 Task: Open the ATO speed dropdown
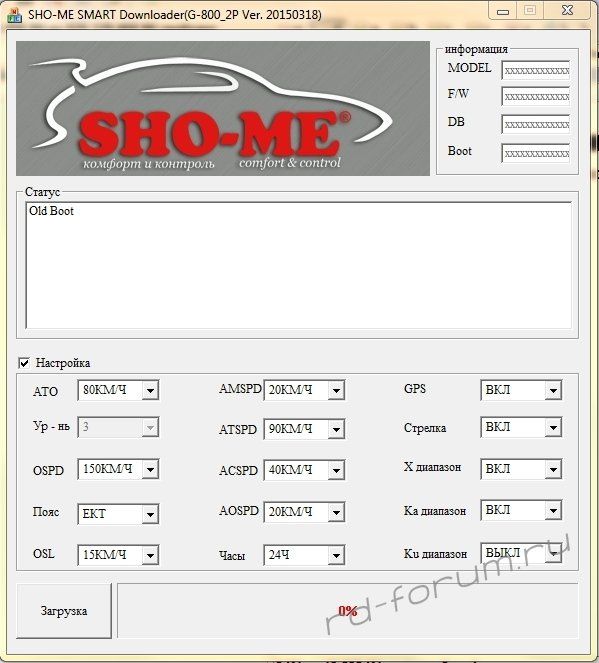118,390
